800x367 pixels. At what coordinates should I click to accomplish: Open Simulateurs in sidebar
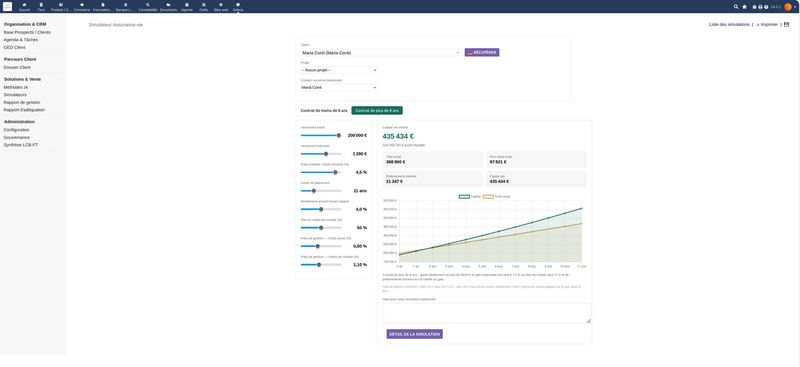[15, 95]
